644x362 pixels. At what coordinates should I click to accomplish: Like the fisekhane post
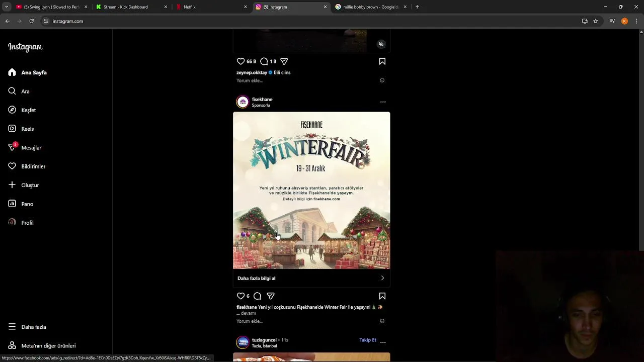(x=240, y=296)
